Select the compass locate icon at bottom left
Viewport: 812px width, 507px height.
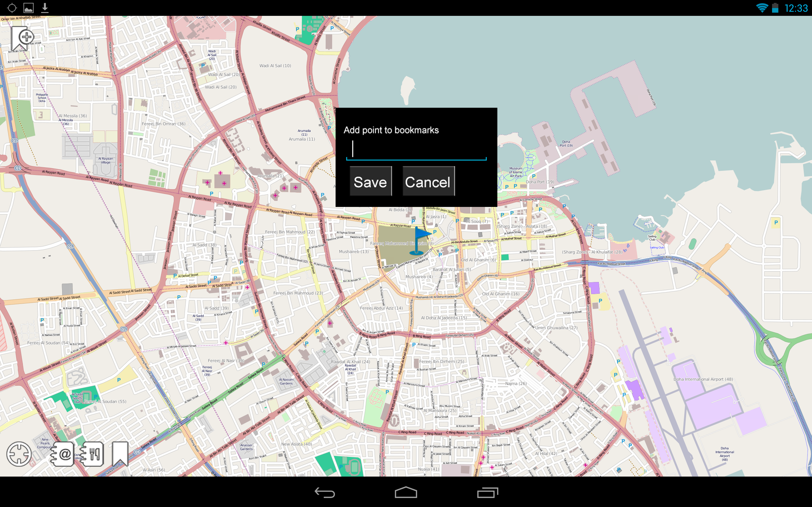pos(19,454)
